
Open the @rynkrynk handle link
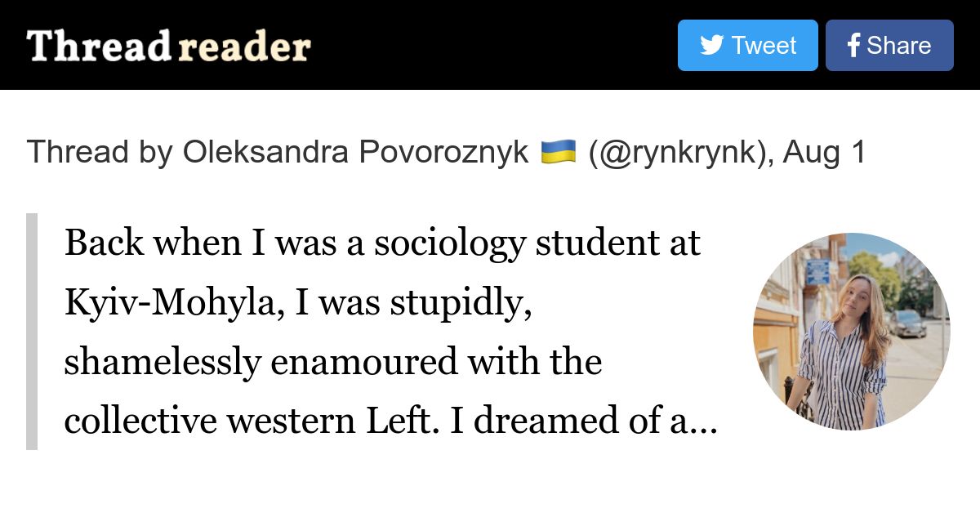click(x=679, y=153)
